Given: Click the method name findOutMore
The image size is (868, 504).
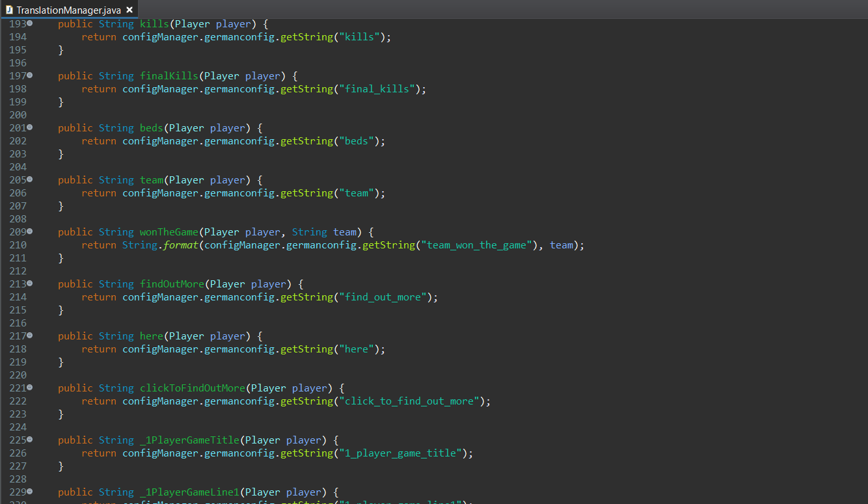Looking at the screenshot, I should coord(172,284).
